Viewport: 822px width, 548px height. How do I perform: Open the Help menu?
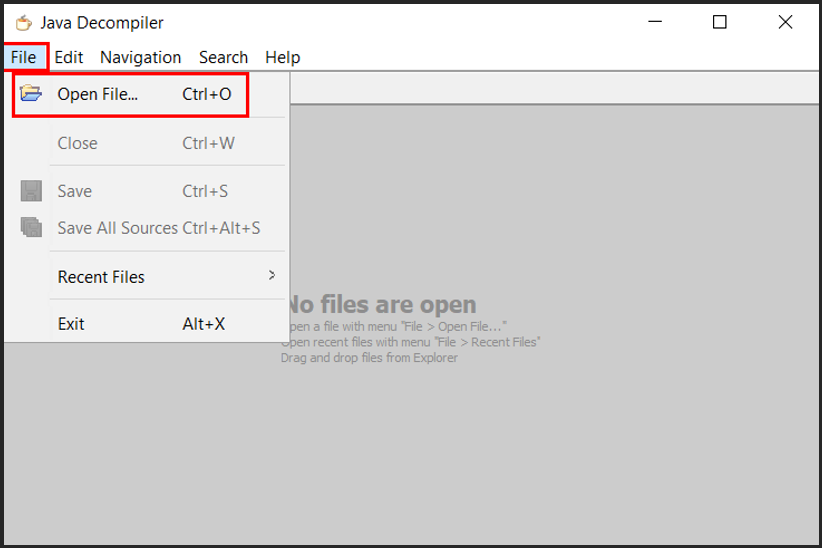283,57
